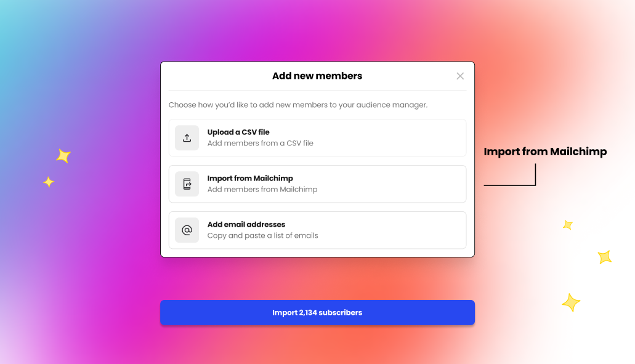Click "Copy and paste a list of emails"

[262, 236]
